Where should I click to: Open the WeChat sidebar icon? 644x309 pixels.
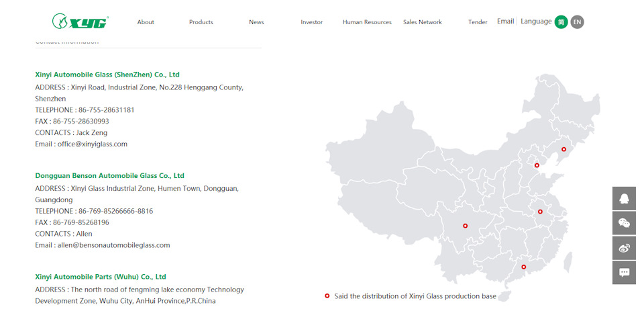[x=624, y=223]
